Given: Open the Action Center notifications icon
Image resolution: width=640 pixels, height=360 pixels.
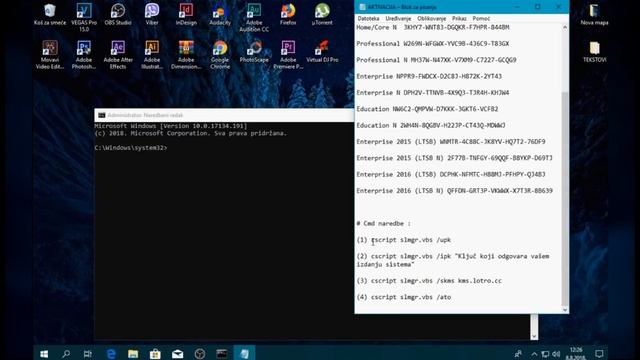Looking at the screenshot, I should coord(599,353).
